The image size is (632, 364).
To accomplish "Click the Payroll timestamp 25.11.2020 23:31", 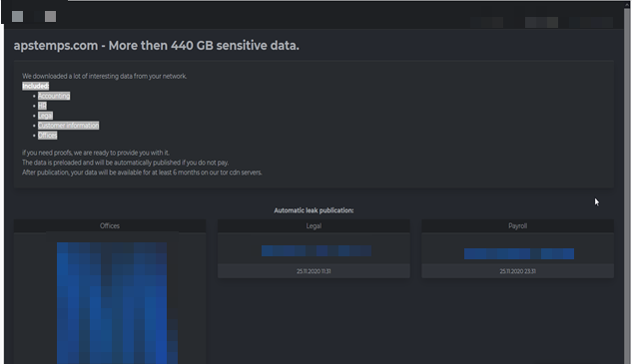I will [517, 271].
